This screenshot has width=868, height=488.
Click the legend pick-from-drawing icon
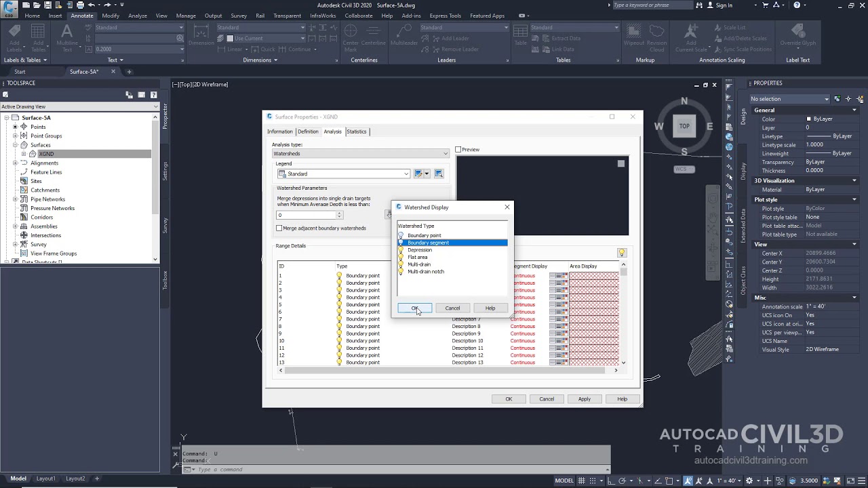click(439, 174)
